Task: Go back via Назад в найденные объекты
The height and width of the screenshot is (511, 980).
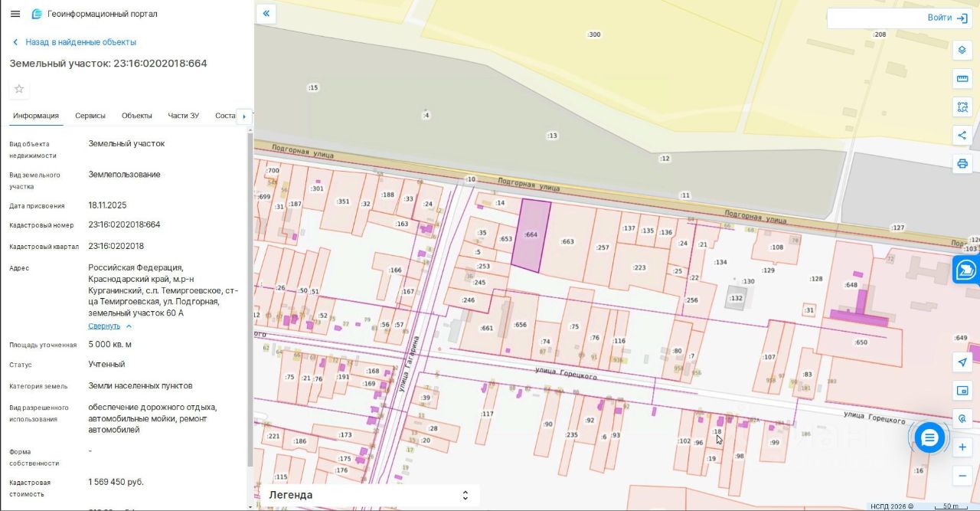Action: click(x=74, y=42)
